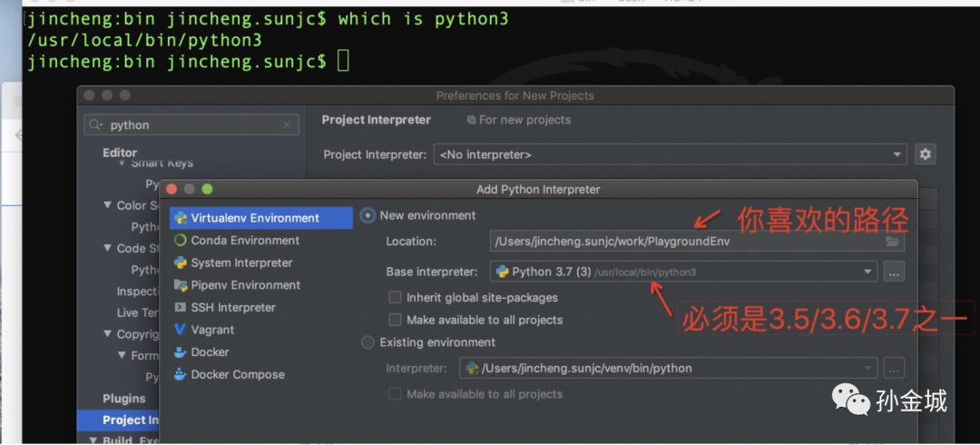Viewport: 980px width, 445px height.
Task: Select Docker Compose entry
Action: pyautogui.click(x=238, y=374)
